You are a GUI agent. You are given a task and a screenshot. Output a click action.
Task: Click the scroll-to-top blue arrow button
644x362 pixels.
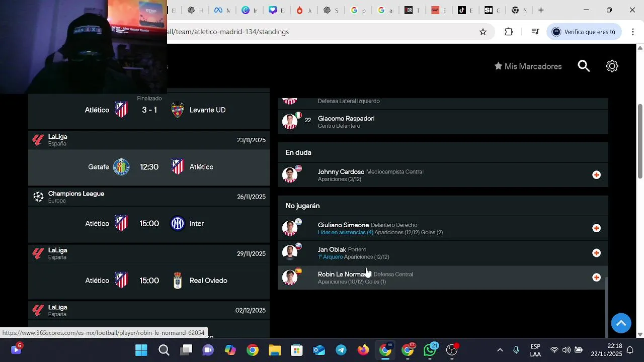coord(621,323)
